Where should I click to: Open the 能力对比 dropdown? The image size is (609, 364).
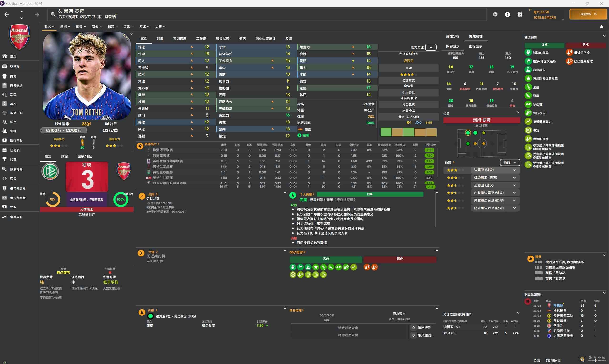pyautogui.click(x=431, y=47)
